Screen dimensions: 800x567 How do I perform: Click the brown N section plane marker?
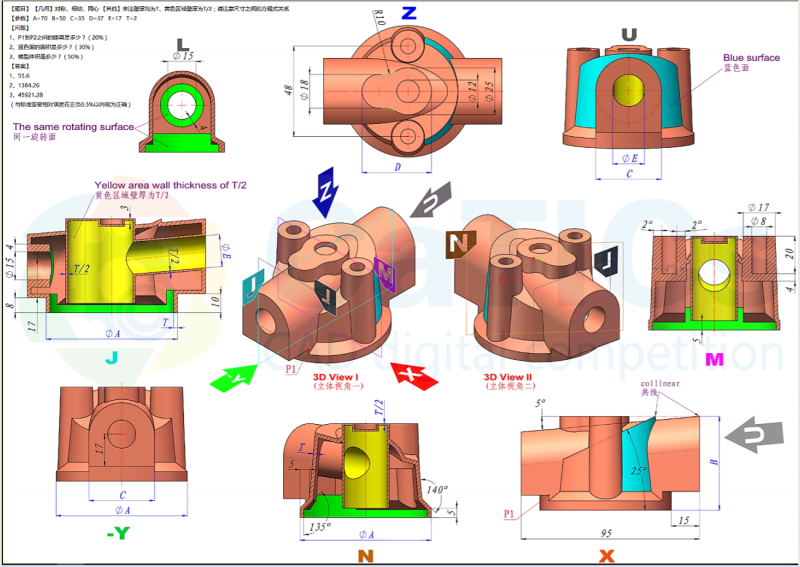click(x=461, y=244)
